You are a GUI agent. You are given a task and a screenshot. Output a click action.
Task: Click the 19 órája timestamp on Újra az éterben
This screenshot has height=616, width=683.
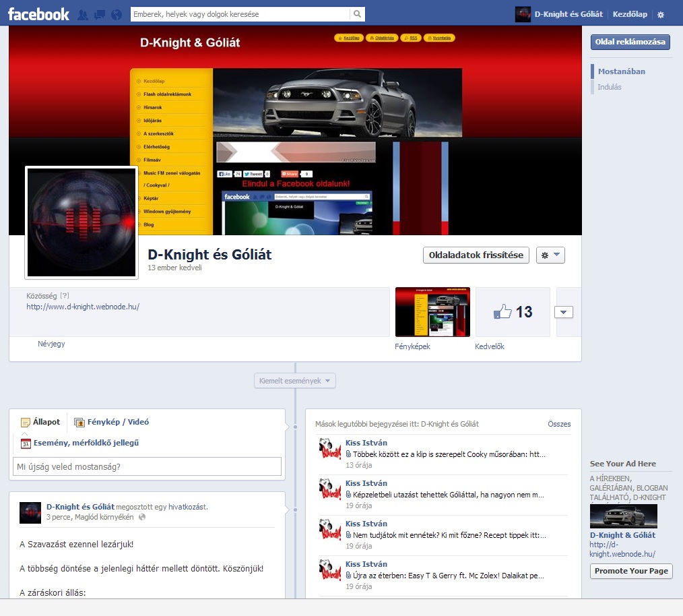359,587
